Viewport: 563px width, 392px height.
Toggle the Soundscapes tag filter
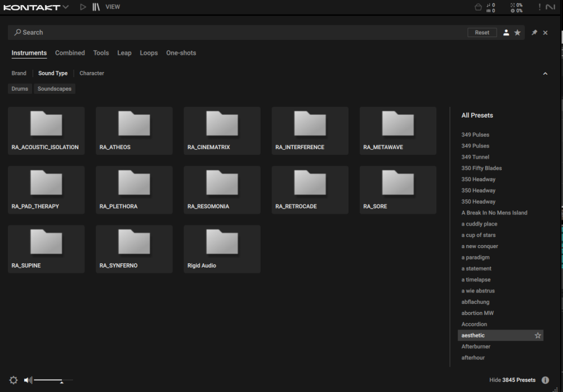(x=55, y=89)
